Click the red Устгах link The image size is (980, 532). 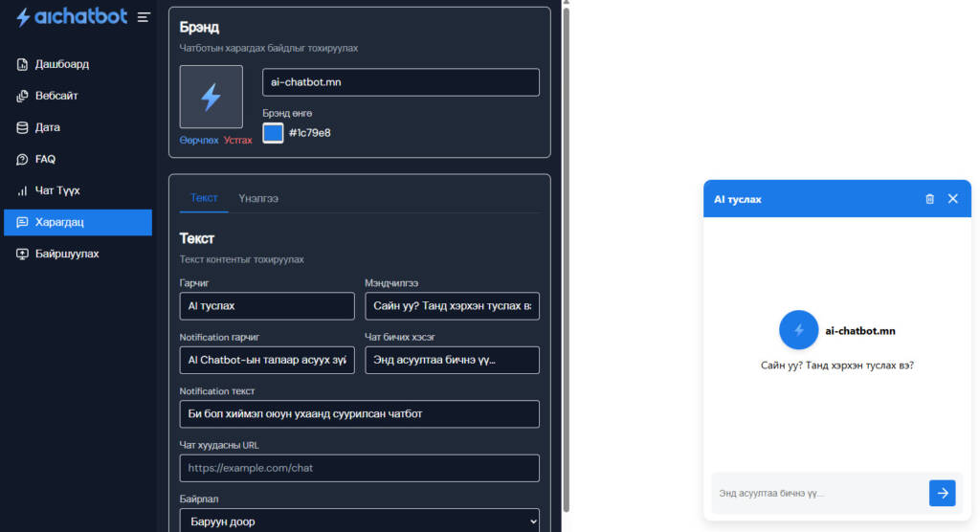click(238, 141)
